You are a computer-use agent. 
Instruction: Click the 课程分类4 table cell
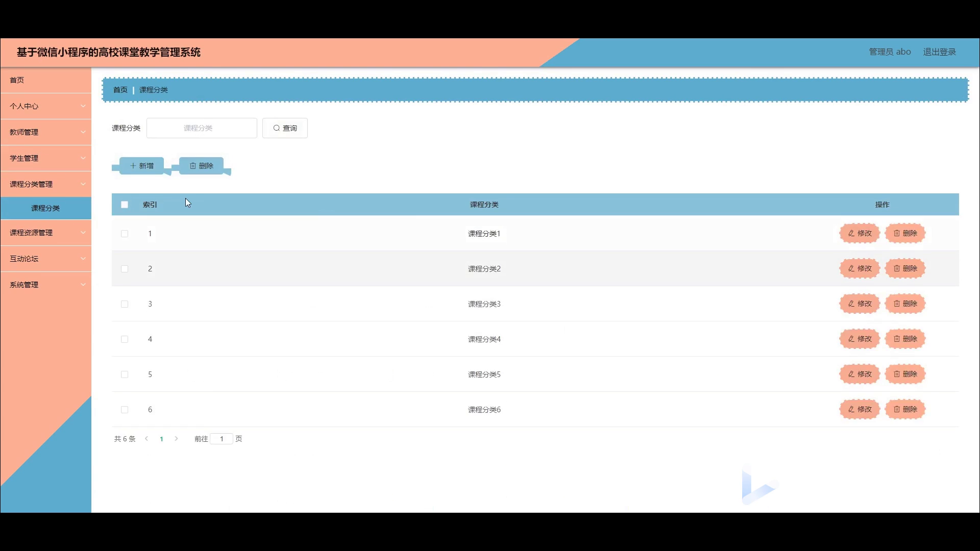point(484,339)
